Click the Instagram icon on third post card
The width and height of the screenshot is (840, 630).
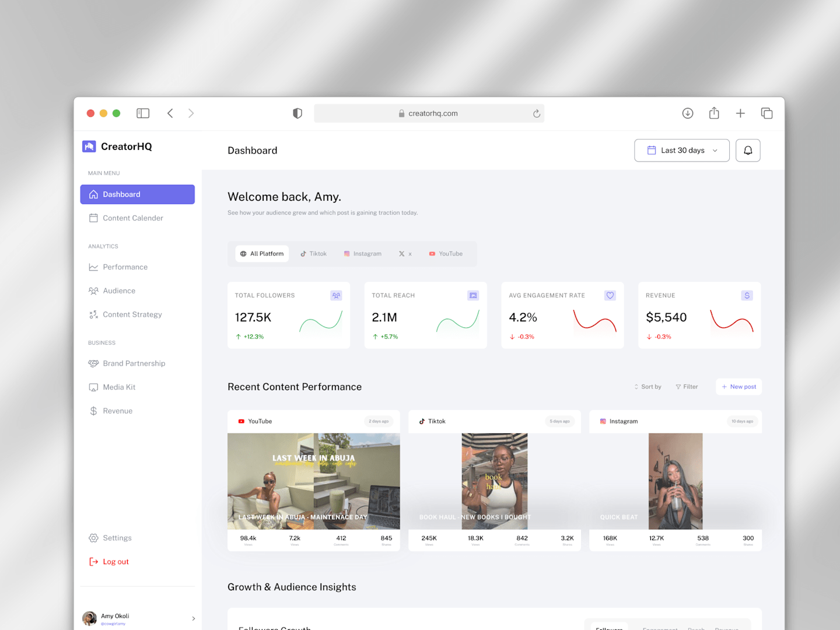[603, 421]
